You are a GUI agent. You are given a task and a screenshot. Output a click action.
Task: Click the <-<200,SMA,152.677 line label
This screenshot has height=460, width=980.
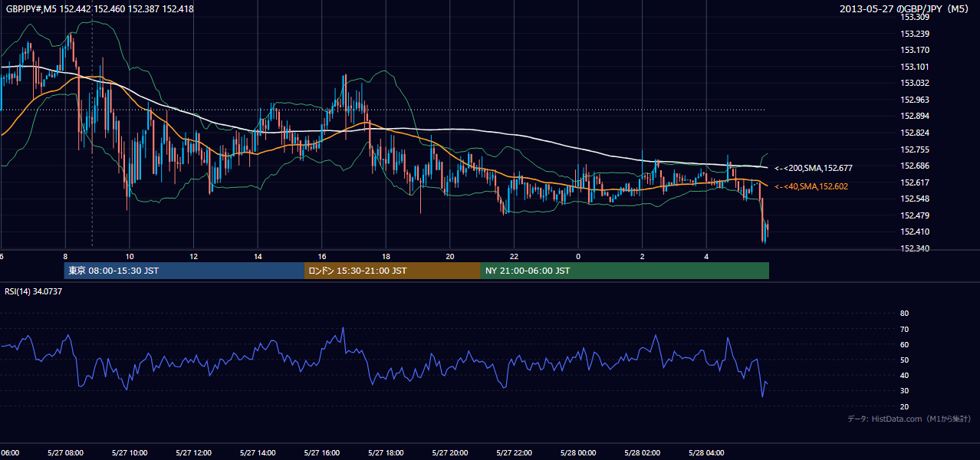point(814,168)
